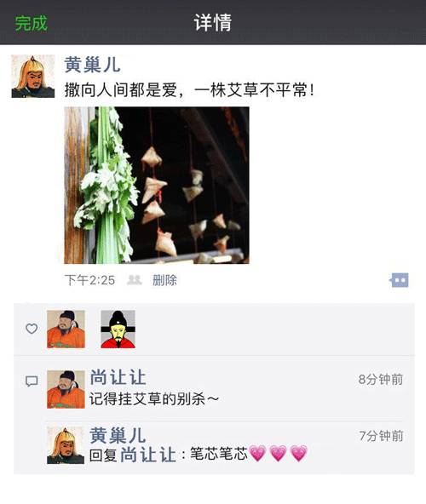The height and width of the screenshot is (504, 426).
Task: Open 尚让让 name in first comment
Action: (118, 377)
